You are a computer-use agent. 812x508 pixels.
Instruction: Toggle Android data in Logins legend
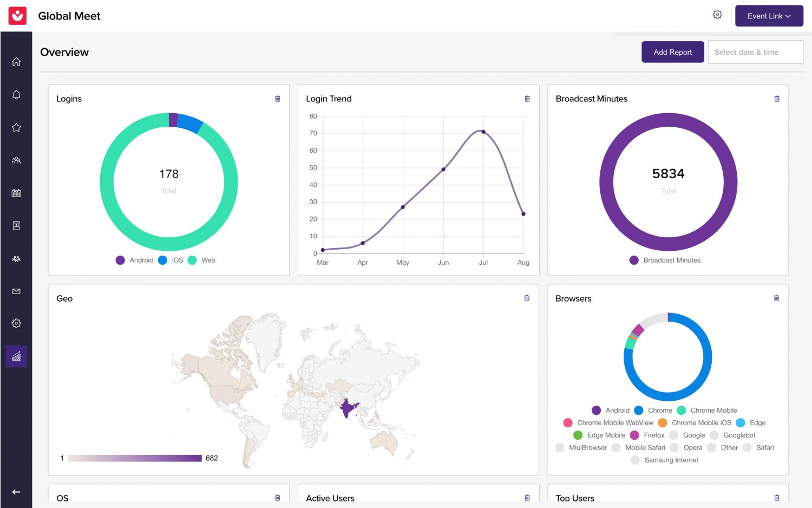pyautogui.click(x=134, y=260)
